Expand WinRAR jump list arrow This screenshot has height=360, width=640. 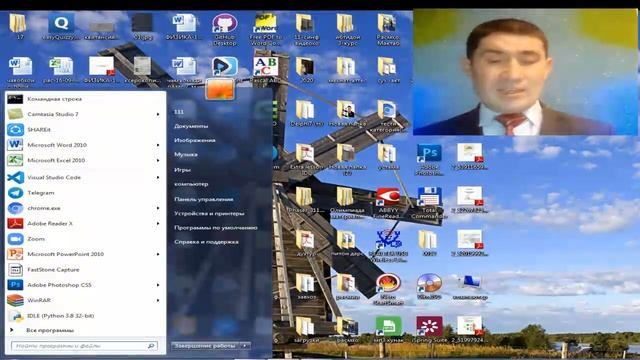(158, 300)
